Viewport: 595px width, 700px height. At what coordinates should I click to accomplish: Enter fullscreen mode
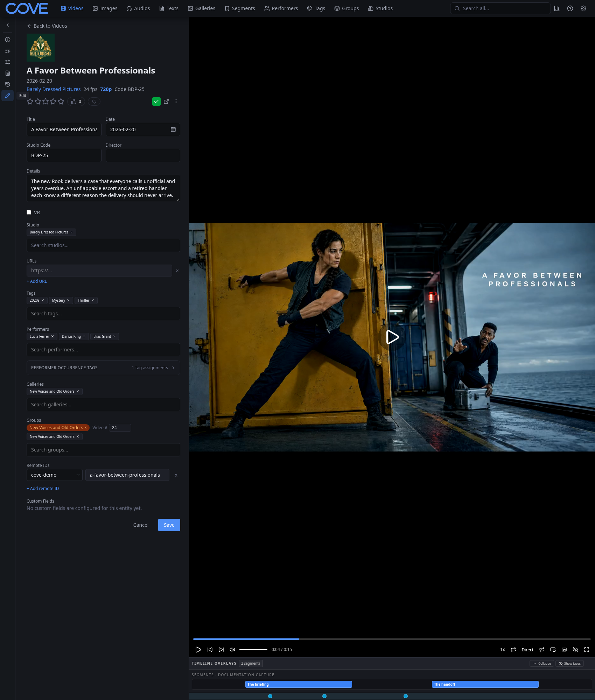[x=587, y=650]
